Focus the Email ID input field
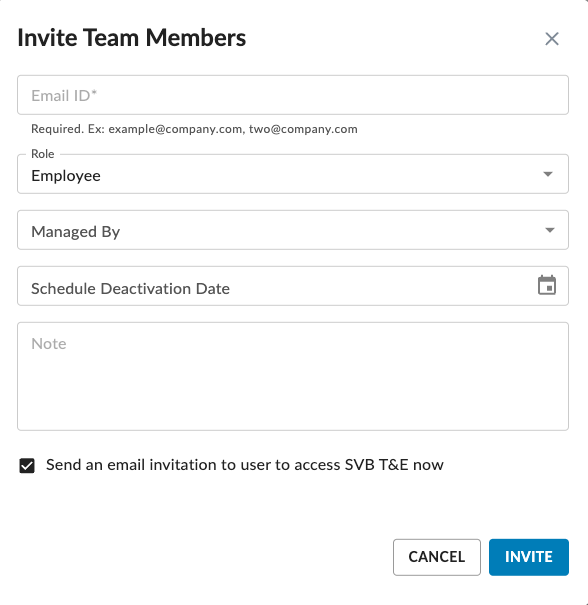The image size is (588, 605). 293,95
